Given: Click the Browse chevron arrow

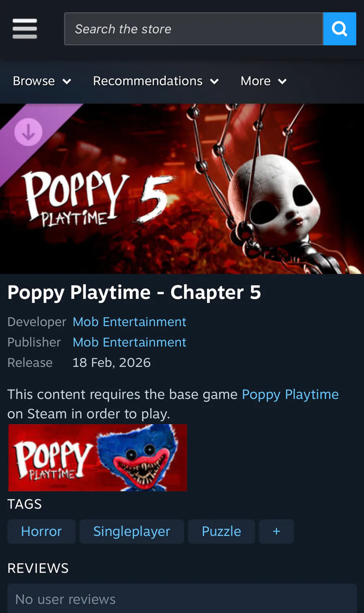Looking at the screenshot, I should coord(67,81).
